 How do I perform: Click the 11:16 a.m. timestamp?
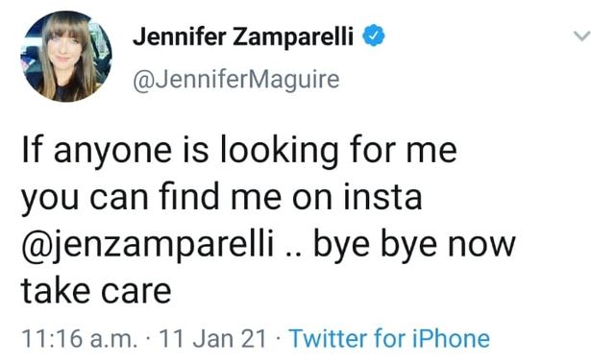click(x=80, y=338)
